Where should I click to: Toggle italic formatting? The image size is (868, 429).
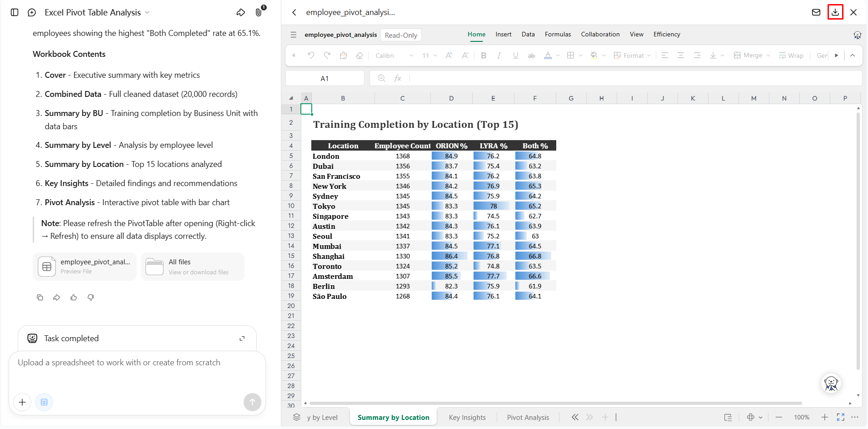click(499, 56)
